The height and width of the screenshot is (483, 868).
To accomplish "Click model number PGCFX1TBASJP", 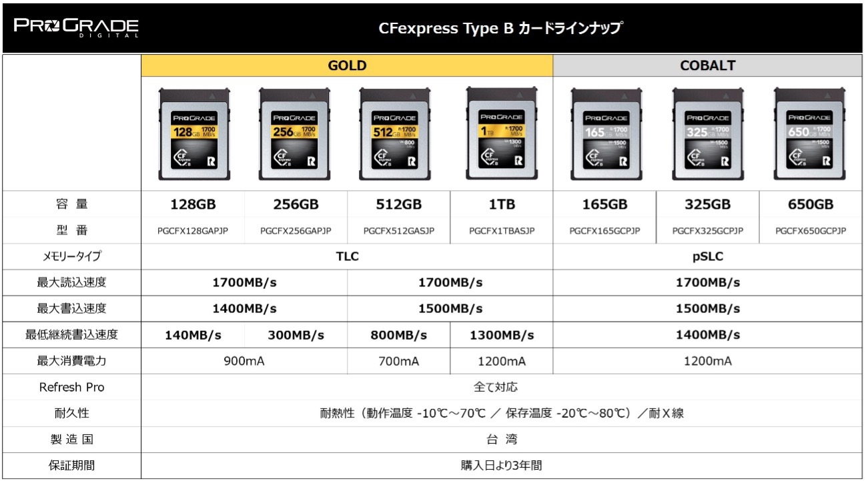I will tap(502, 231).
